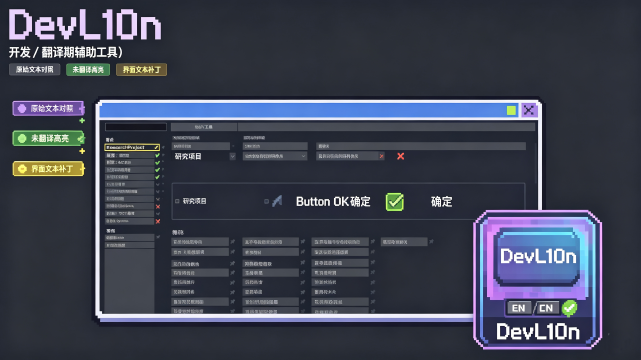
Task: Toggle the checkmark on the ResearchProject row
Action: tap(157, 147)
